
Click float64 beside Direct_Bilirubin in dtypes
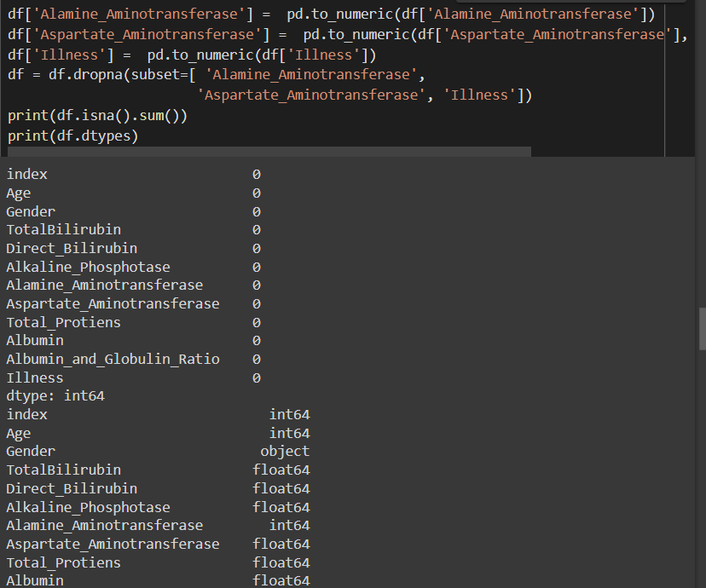pyautogui.click(x=281, y=488)
